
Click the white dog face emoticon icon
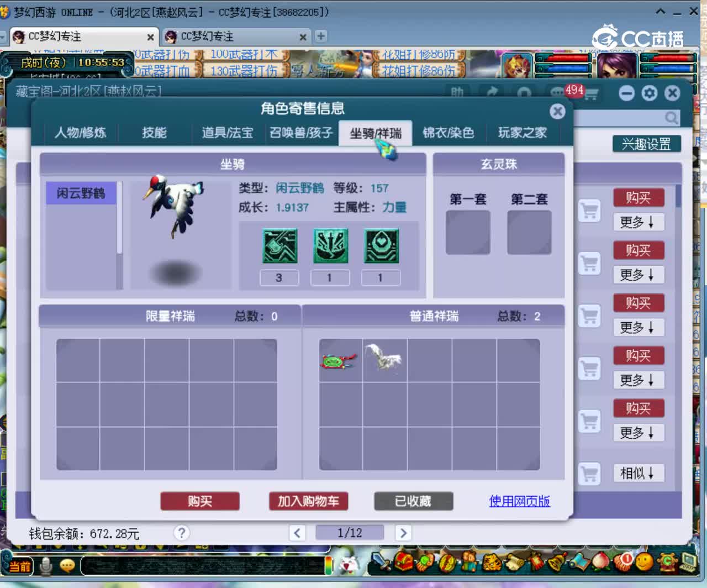(349, 565)
